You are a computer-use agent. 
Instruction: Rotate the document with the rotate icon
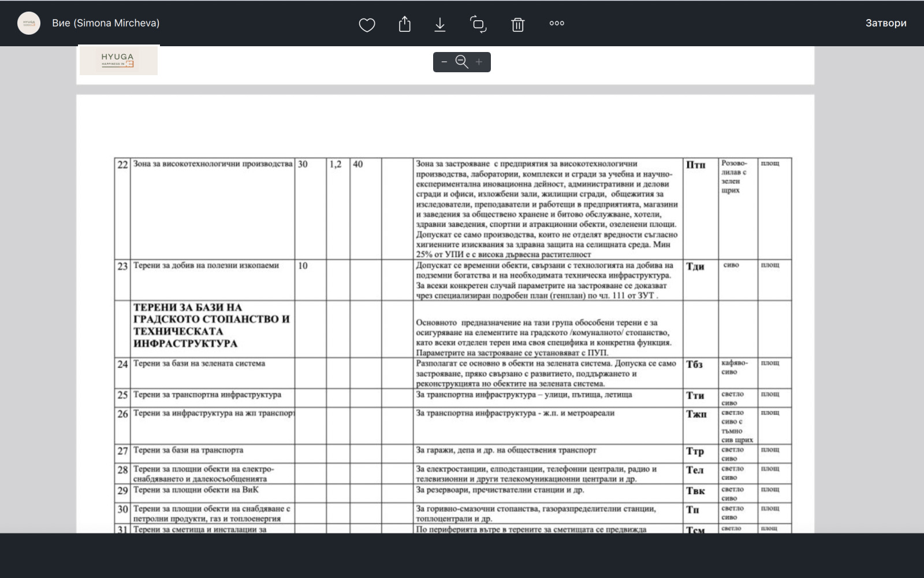pyautogui.click(x=478, y=24)
